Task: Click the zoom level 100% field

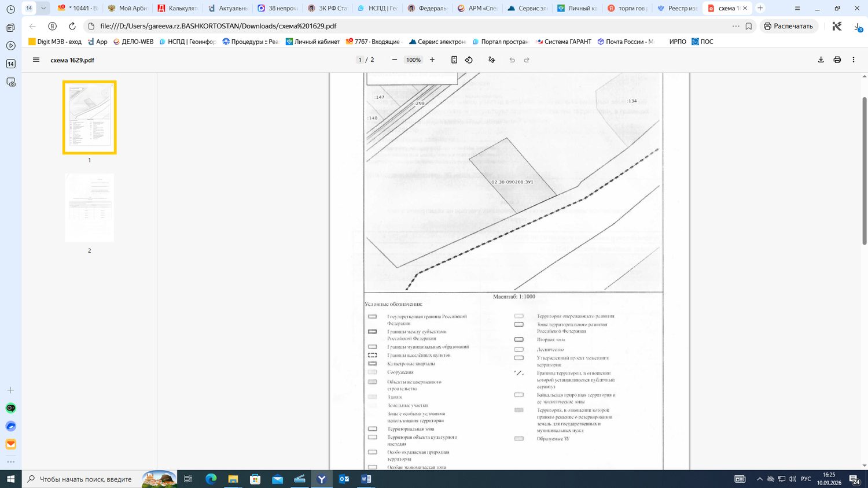Action: [x=413, y=60]
